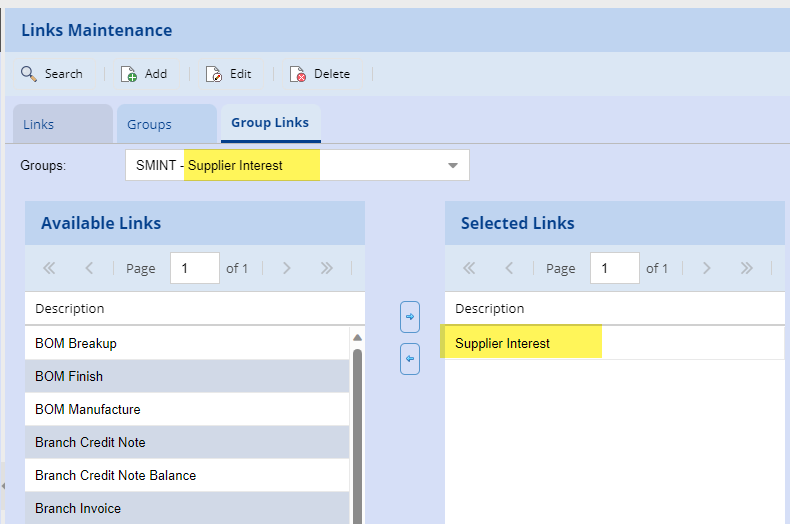
Task: Go to first page of Selected Links
Action: [469, 268]
